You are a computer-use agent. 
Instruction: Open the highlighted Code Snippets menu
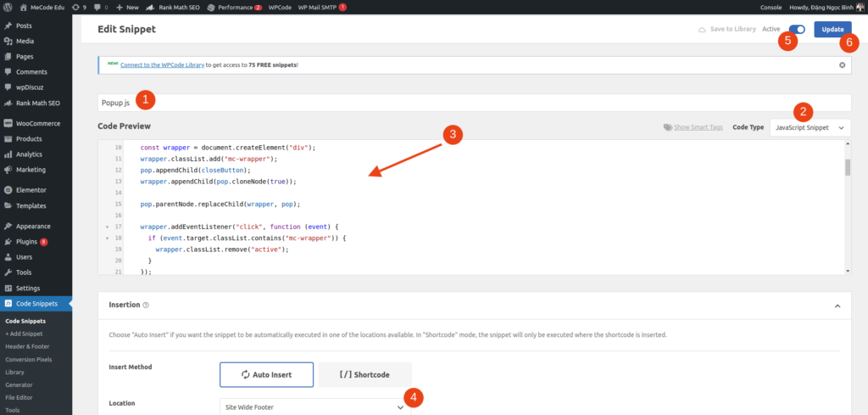click(x=36, y=304)
